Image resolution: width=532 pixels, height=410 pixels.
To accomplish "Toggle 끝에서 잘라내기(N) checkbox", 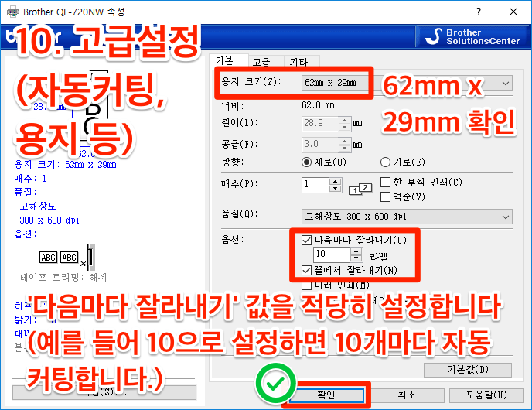I will tap(306, 271).
